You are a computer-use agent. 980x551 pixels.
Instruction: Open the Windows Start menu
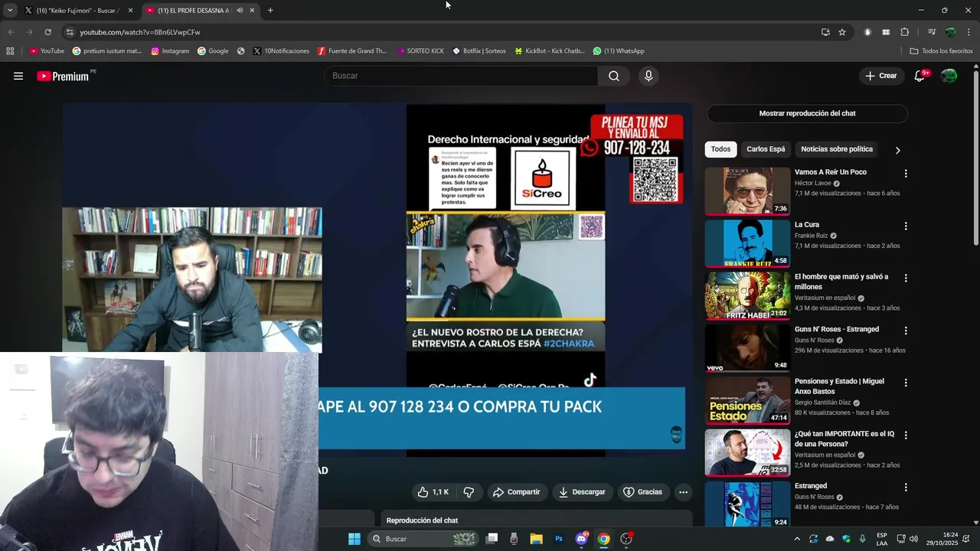pos(354,539)
